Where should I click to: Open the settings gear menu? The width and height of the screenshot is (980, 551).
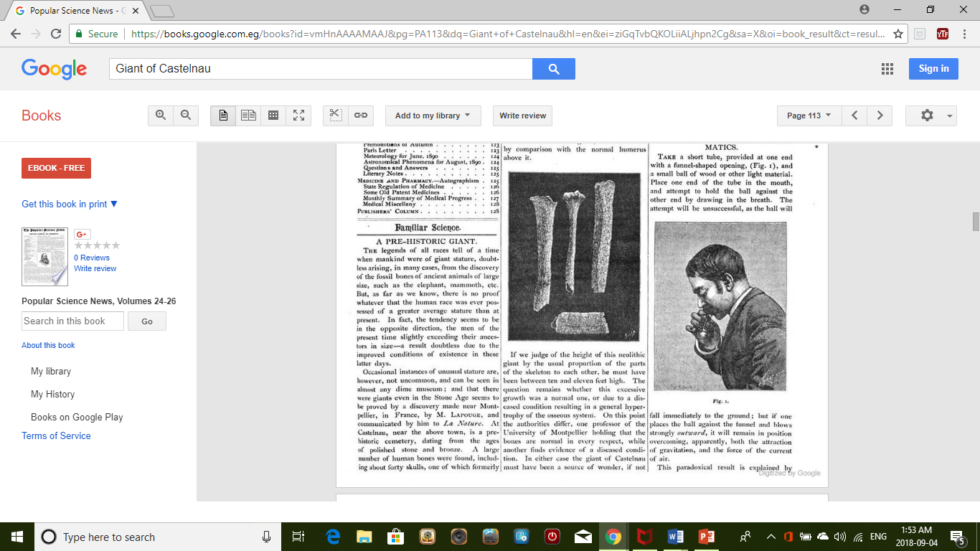click(x=930, y=116)
